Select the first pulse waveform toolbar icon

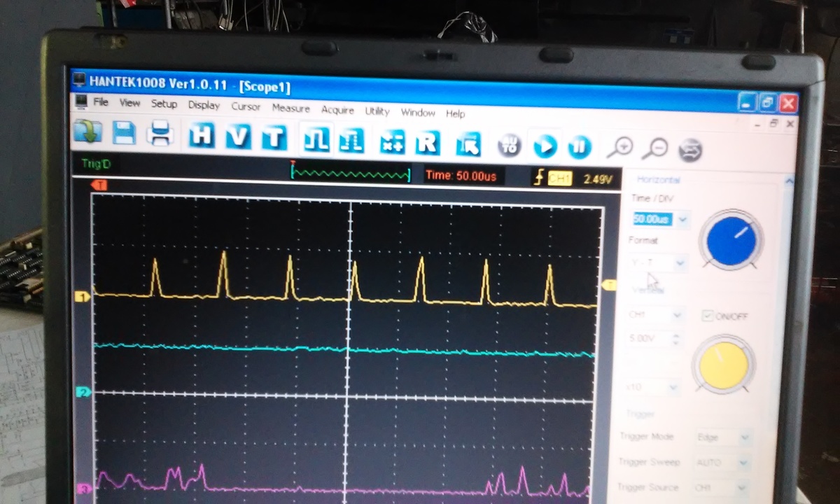click(x=316, y=139)
